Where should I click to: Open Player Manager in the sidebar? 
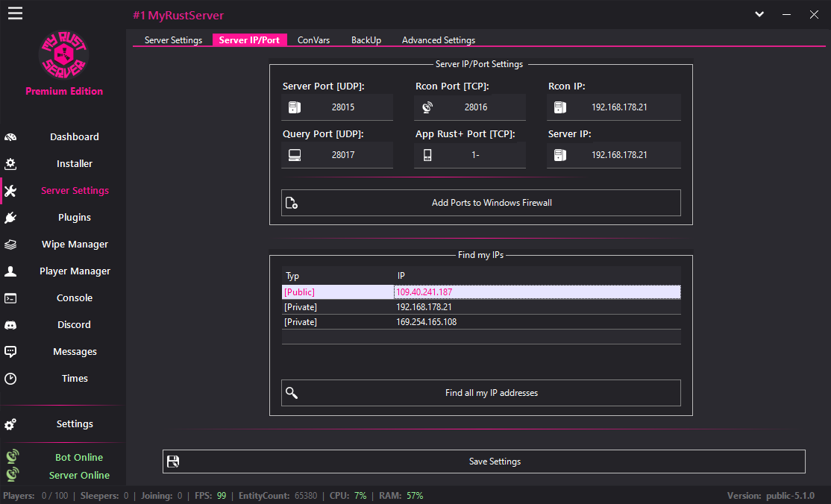click(75, 271)
